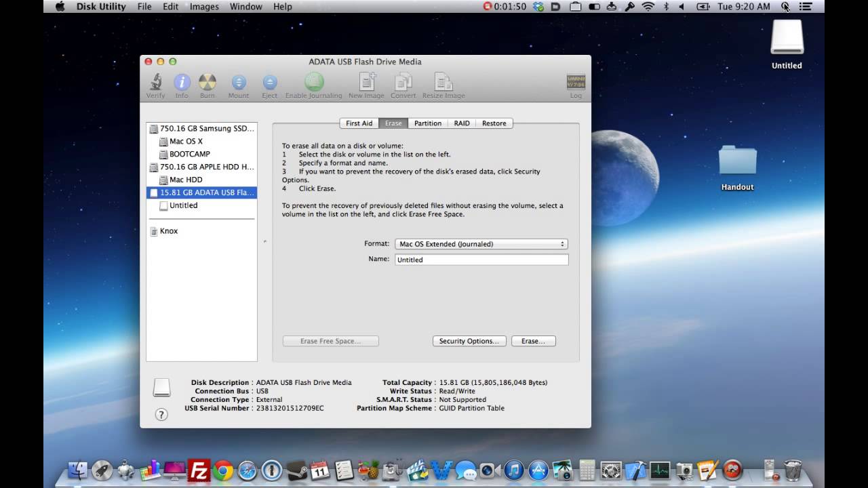This screenshot has height=488, width=868.
Task: Switch to the RAID tab
Action: pos(462,123)
